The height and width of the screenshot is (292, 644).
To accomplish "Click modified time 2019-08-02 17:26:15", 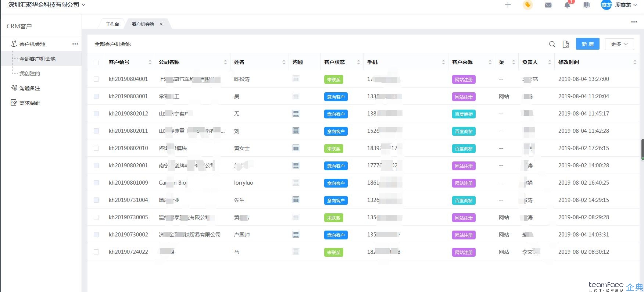I will tap(584, 148).
